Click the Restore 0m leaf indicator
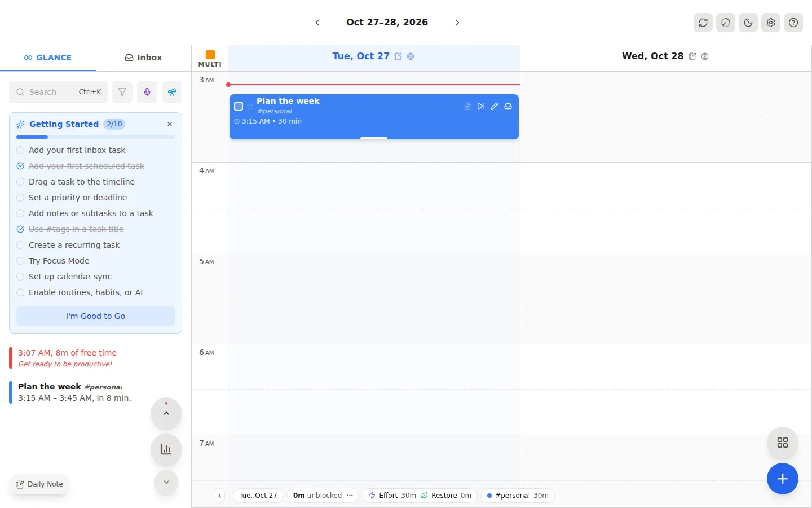The width and height of the screenshot is (812, 508). pyautogui.click(x=446, y=496)
